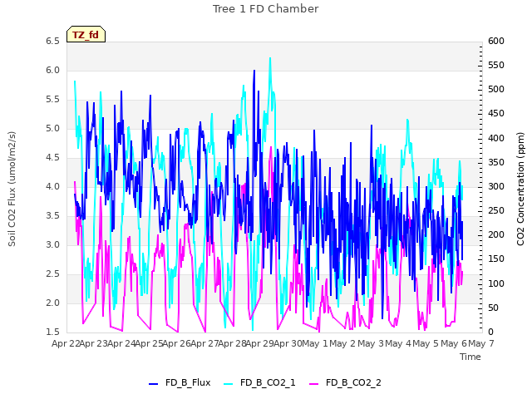Click the 400 right axis value
Viewport: 532px width, 399px height.
click(x=496, y=139)
